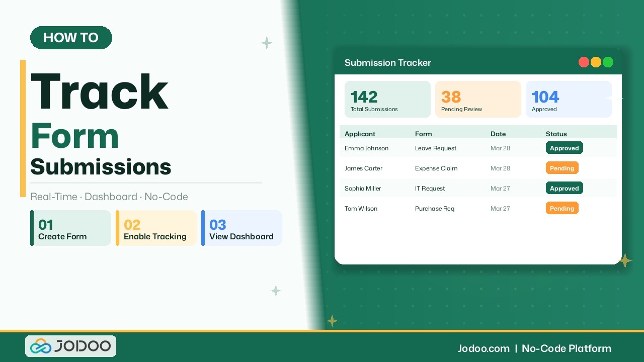
Task: Click the green Form heading word
Action: click(x=74, y=136)
